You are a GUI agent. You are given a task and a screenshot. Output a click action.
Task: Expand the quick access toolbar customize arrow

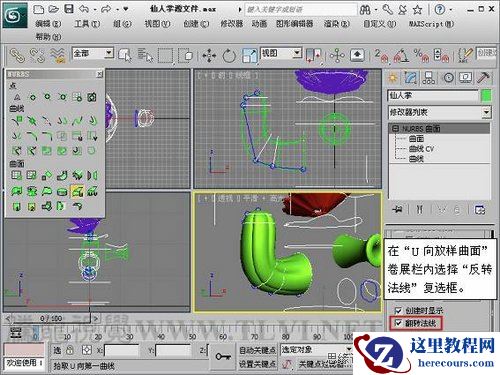tap(126, 9)
